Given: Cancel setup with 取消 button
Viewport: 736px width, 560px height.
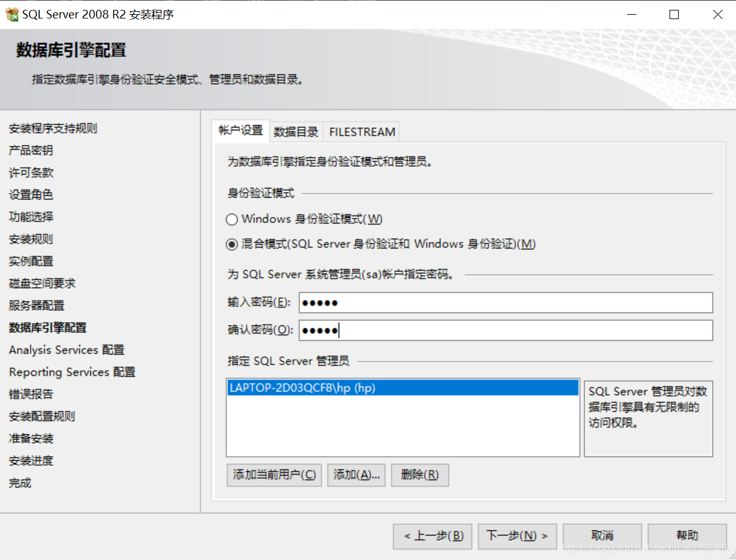Looking at the screenshot, I should (x=602, y=536).
